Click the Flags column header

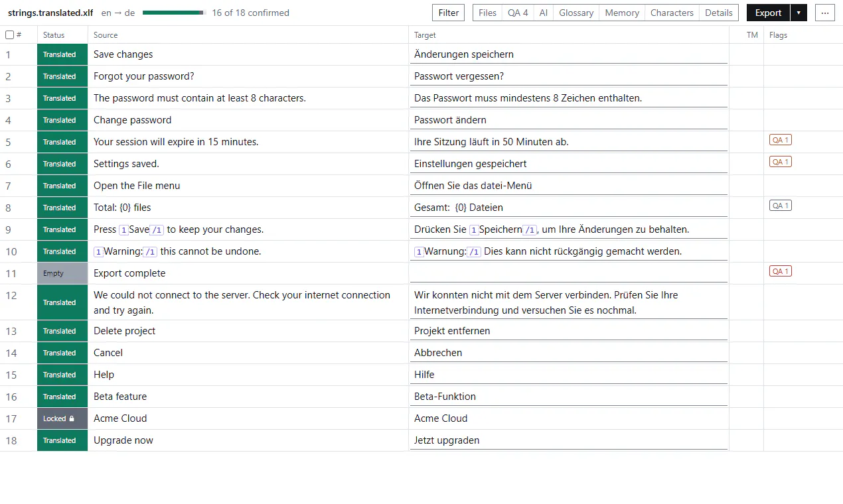click(779, 35)
